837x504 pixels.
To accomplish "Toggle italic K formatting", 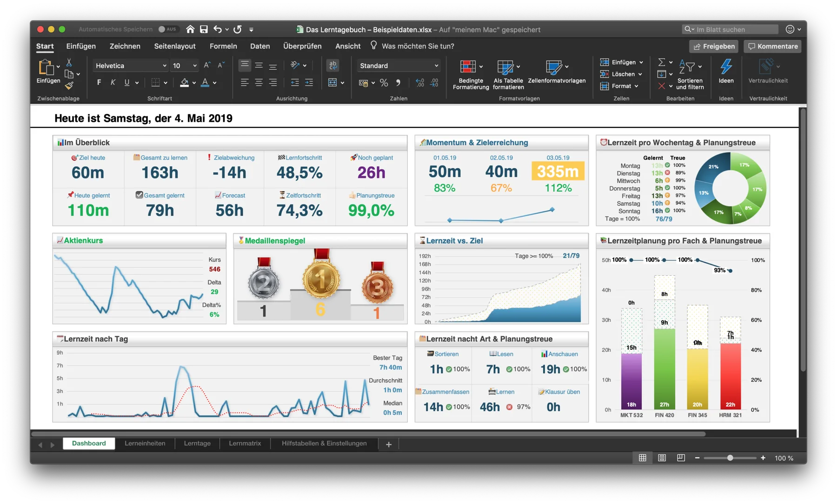I will point(113,83).
